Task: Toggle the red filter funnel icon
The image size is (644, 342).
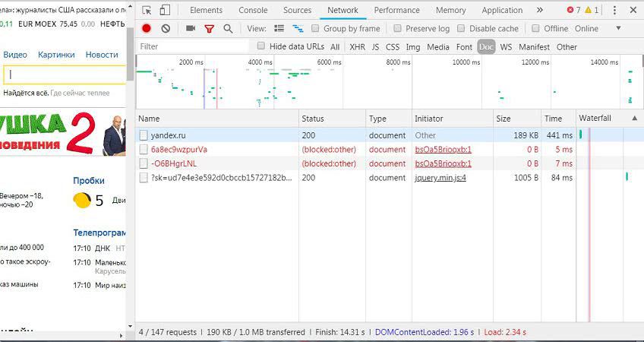Action: tap(209, 28)
